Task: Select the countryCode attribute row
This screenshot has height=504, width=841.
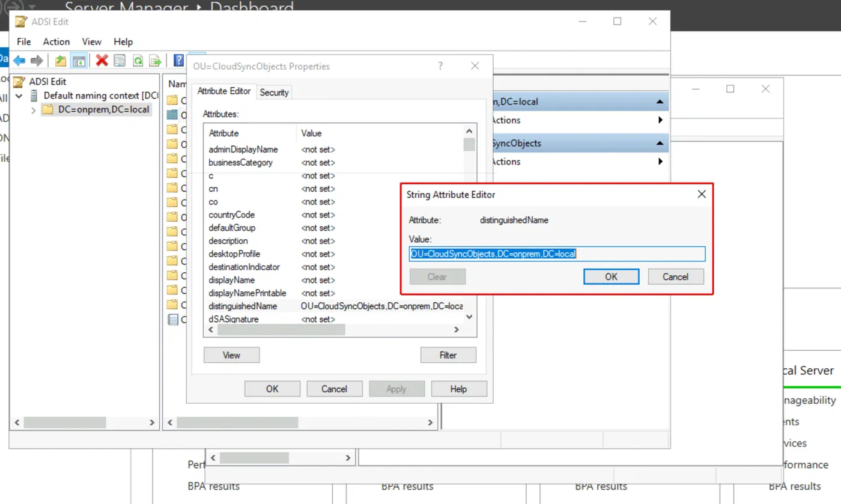Action: pyautogui.click(x=333, y=215)
